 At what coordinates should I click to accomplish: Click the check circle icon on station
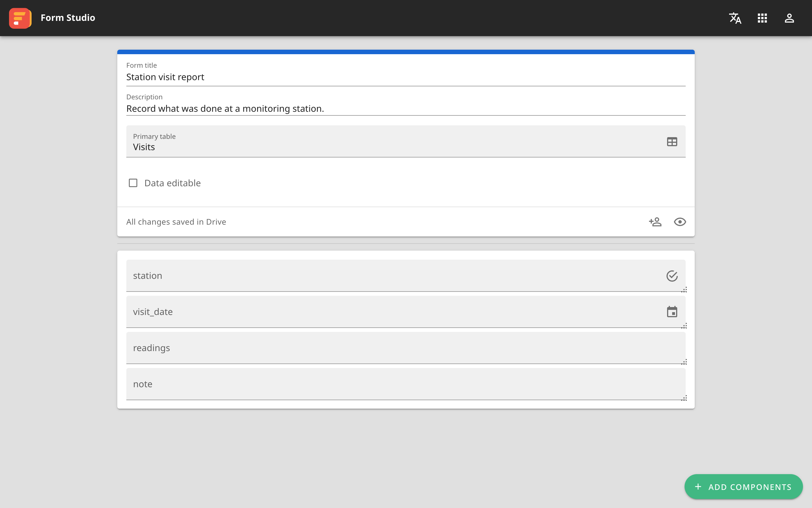pos(672,276)
